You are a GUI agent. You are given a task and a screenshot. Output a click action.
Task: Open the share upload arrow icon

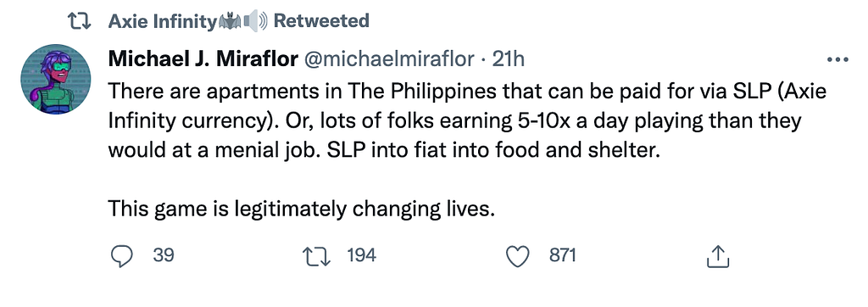coord(717,256)
